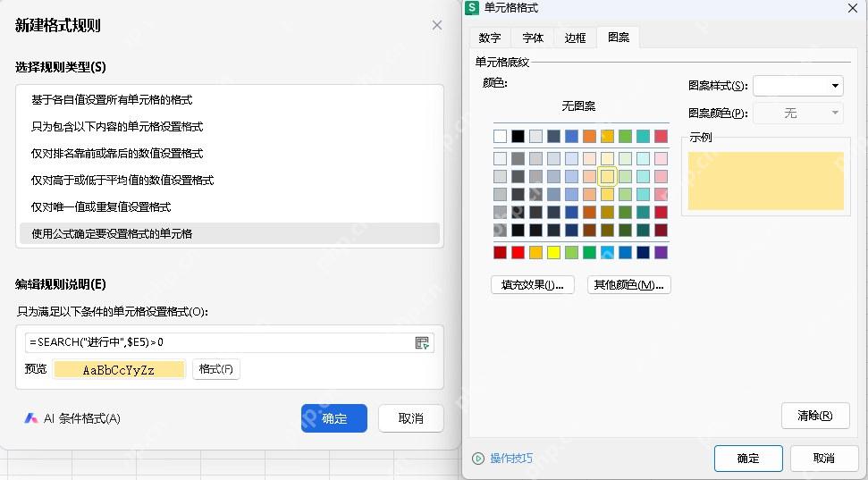
Task: Click the 图案样式(S) label
Action: pyautogui.click(x=718, y=86)
